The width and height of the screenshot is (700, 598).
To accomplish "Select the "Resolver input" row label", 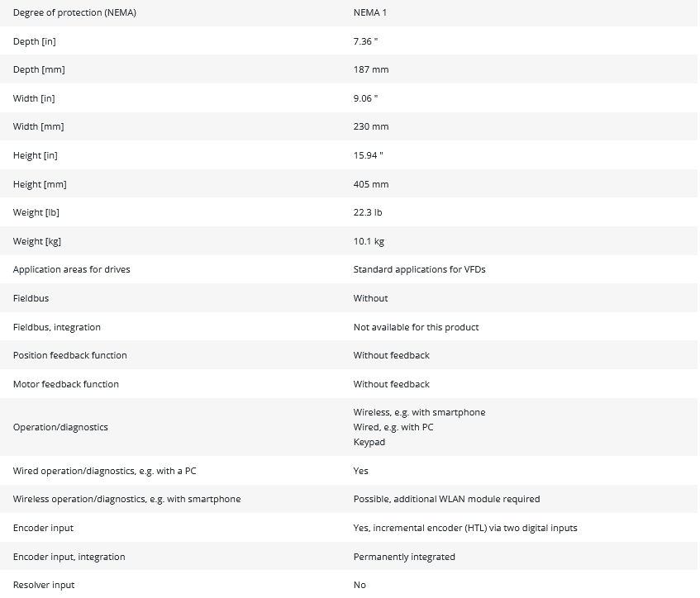I will (44, 585).
